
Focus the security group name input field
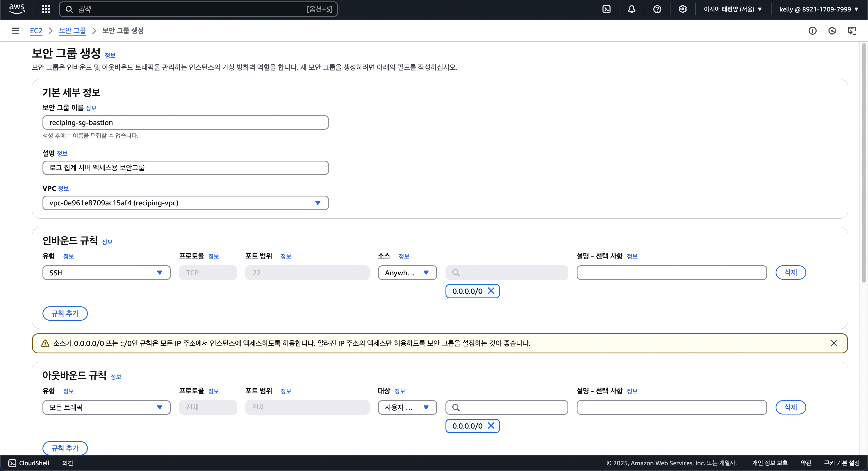[x=185, y=122]
